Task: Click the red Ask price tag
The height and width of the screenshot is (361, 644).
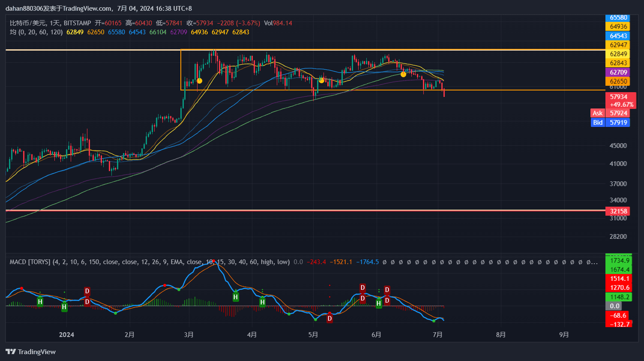Action: pos(597,113)
